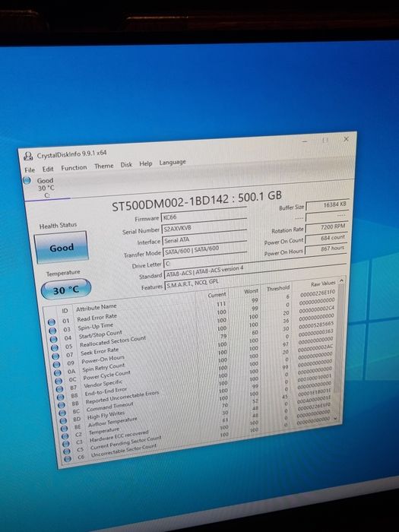
Task: Click the status icon for Spin-Up Time
Action: tap(52, 331)
